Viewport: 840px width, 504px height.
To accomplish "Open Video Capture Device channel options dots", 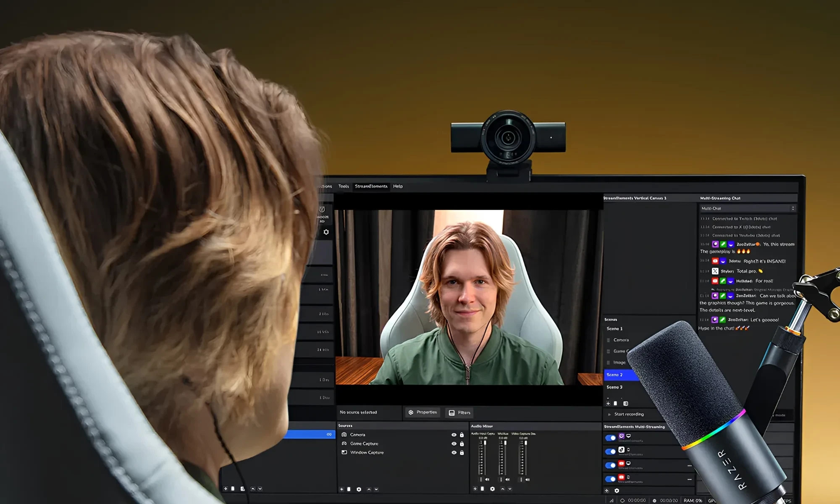I will click(521, 479).
